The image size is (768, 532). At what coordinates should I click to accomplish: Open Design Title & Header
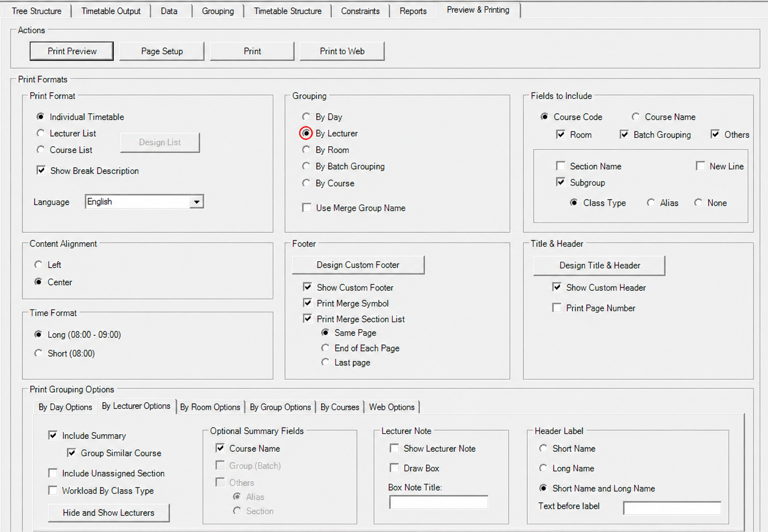pos(600,265)
